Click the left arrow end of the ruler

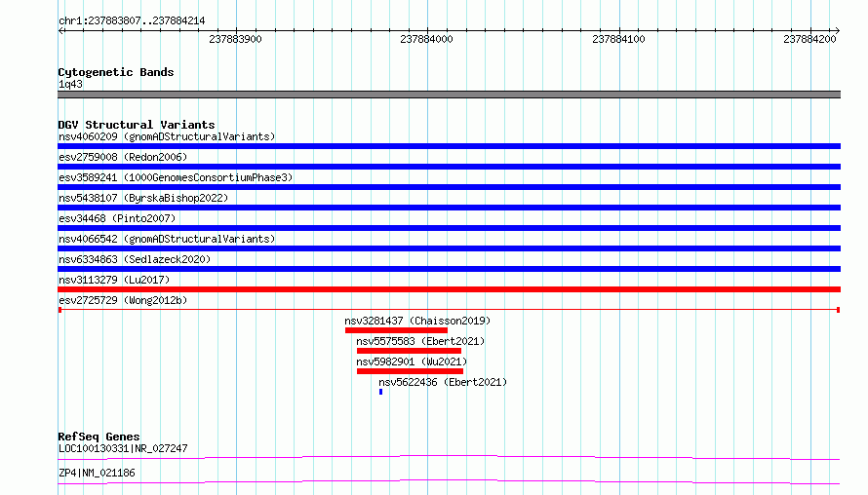pos(60,31)
